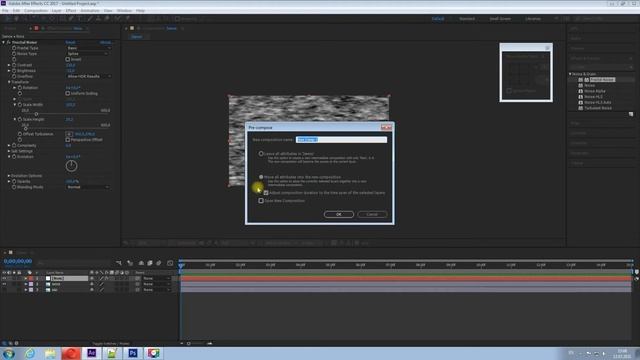Select 'Move all attributes into new composition' option
The width and height of the screenshot is (640, 360).
[x=261, y=177]
